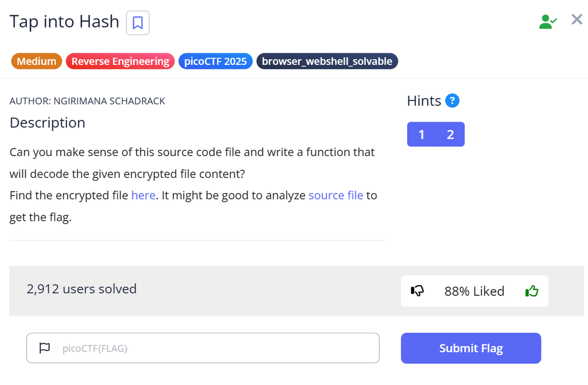The height and width of the screenshot is (385, 588).
Task: Select the Medium difficulty tag
Action: coord(36,61)
